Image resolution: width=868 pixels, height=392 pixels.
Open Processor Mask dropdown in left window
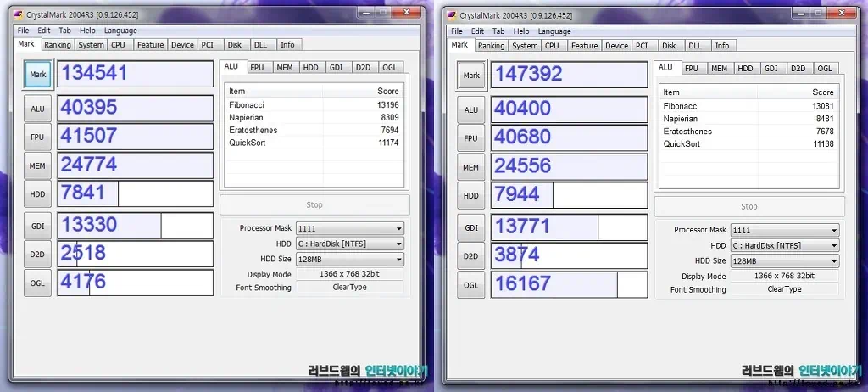click(350, 228)
